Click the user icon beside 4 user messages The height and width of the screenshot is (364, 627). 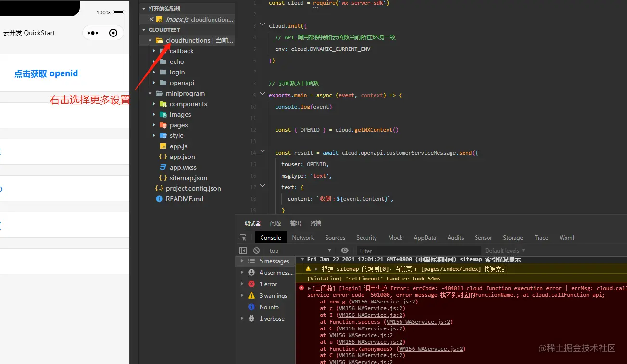pyautogui.click(x=251, y=272)
